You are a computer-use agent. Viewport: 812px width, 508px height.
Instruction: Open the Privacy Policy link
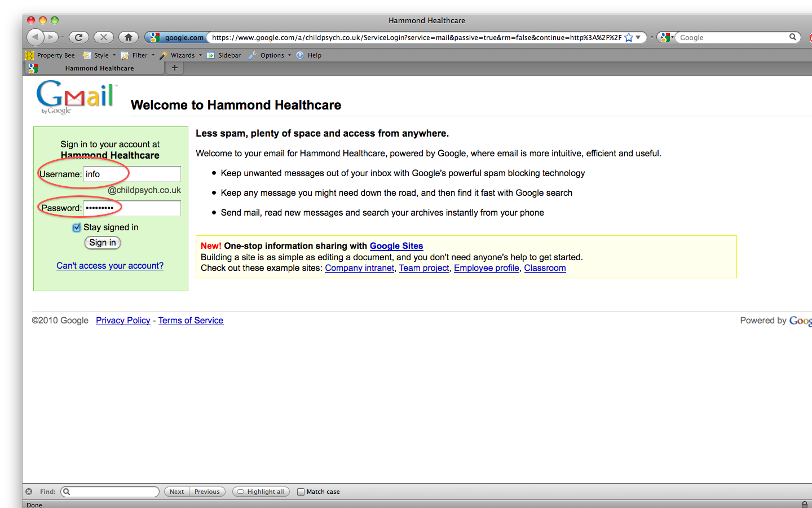[x=123, y=321]
